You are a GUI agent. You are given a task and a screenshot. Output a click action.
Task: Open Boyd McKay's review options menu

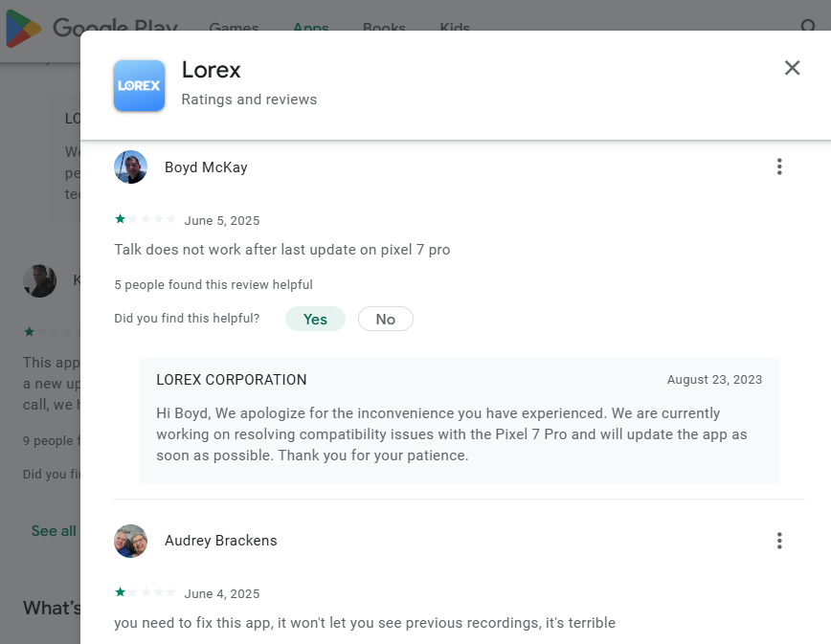[779, 166]
